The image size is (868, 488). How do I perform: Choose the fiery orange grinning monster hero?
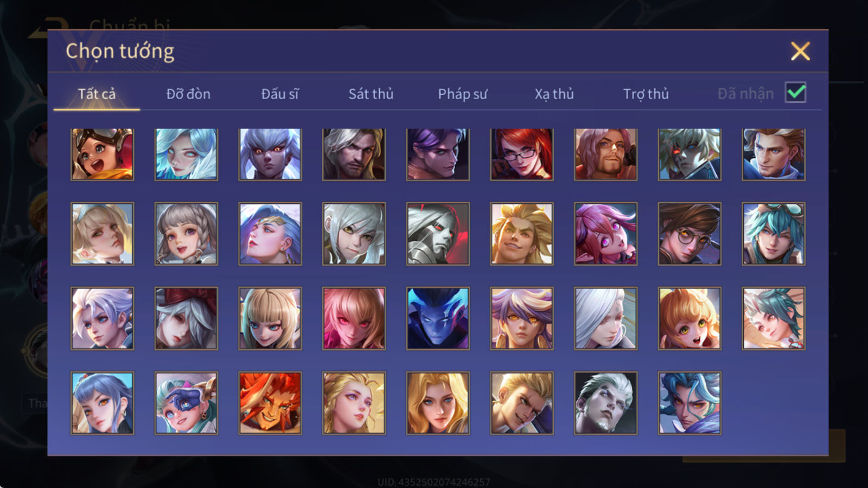coord(270,403)
